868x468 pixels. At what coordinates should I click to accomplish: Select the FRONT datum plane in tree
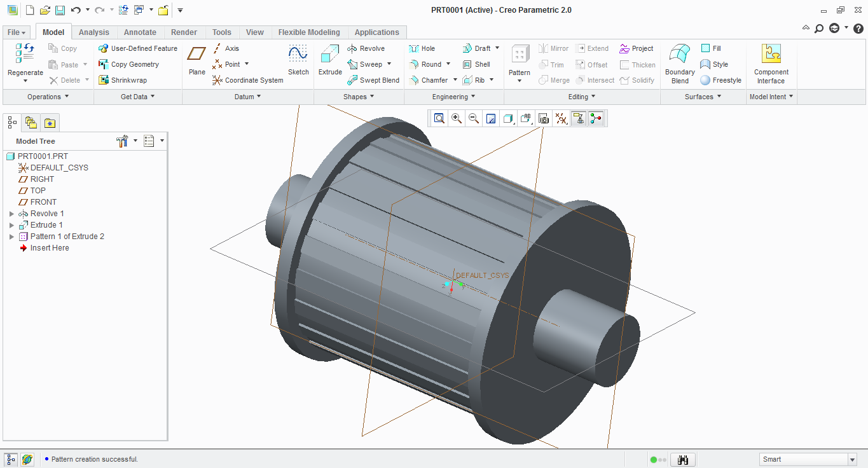38,202
